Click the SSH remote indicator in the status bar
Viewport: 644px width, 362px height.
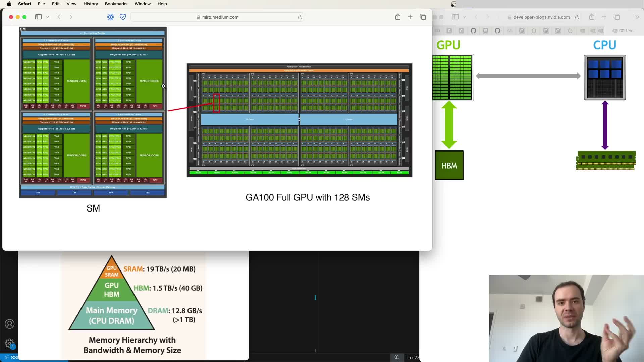(10, 358)
